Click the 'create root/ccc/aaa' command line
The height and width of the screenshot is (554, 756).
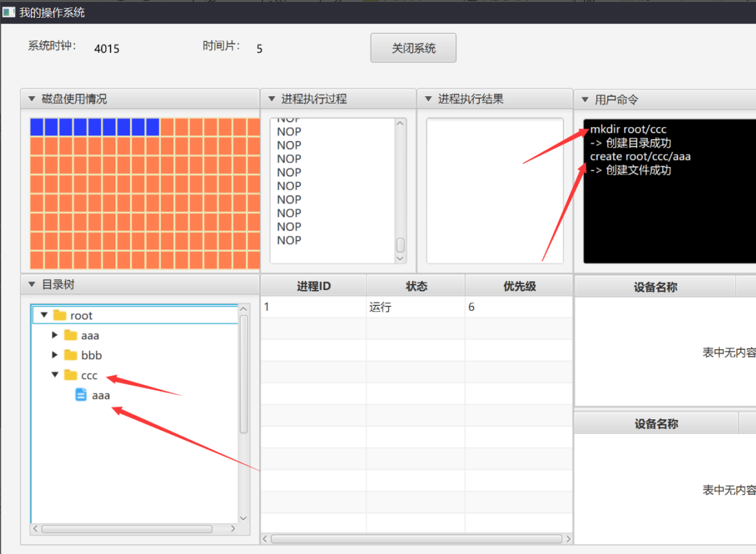click(641, 156)
